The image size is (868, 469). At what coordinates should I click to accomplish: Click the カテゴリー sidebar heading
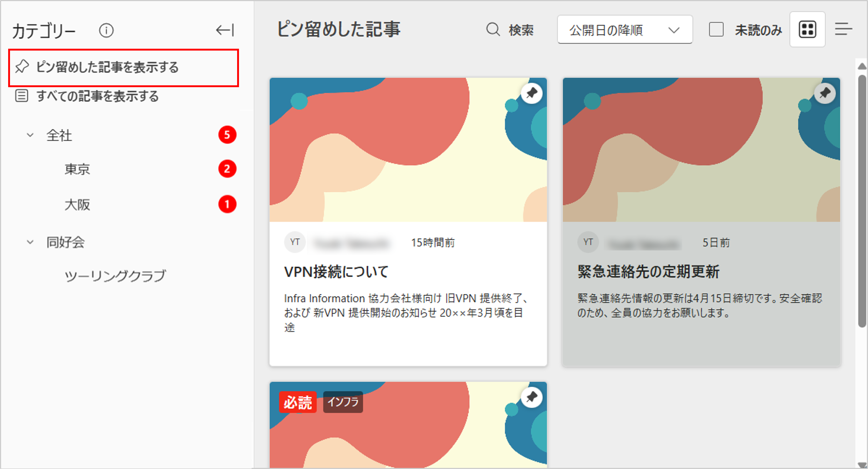(x=44, y=31)
